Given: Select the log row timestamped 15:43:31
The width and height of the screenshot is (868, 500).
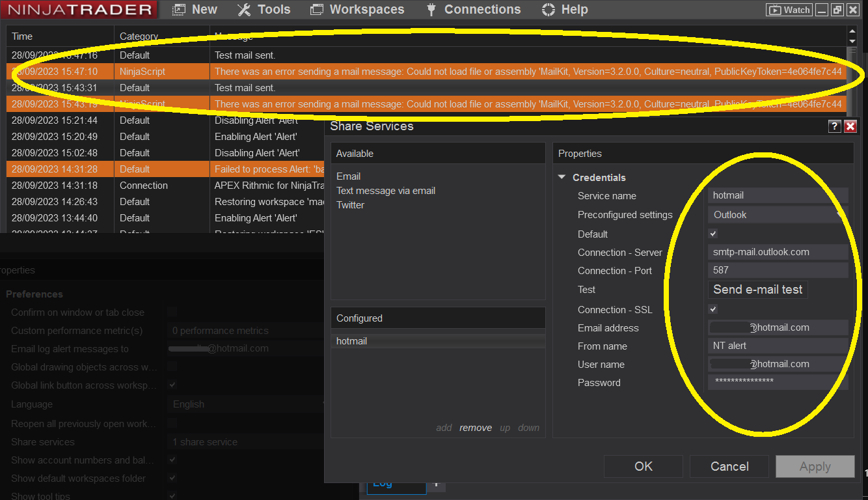Looking at the screenshot, I should [x=427, y=88].
